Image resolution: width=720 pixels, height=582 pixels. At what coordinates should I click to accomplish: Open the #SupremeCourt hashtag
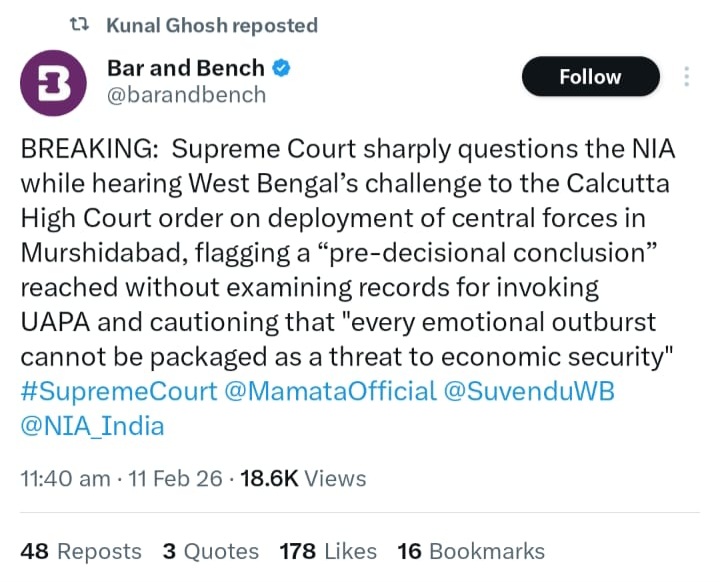click(118, 392)
